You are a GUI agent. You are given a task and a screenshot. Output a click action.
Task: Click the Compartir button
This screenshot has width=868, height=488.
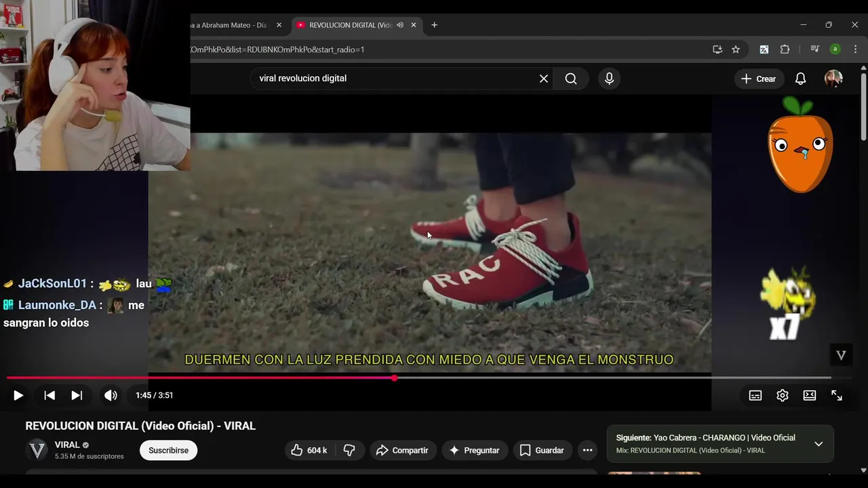(402, 450)
